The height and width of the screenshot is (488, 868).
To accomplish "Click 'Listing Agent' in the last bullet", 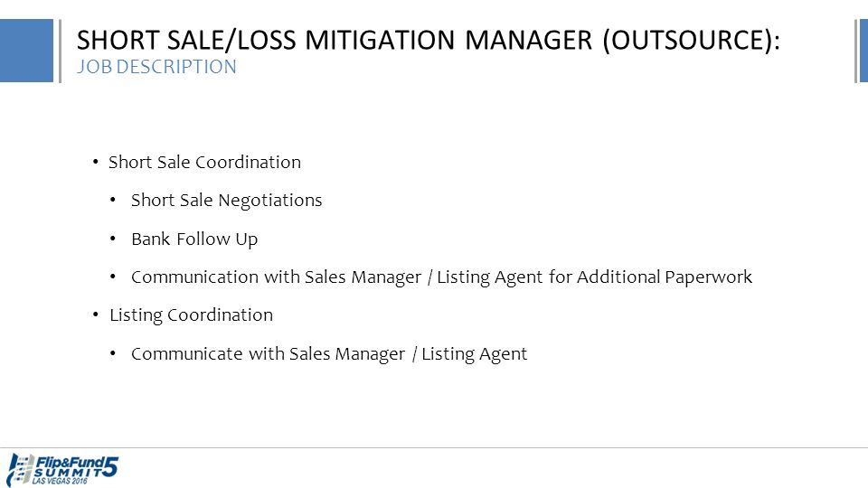I will 475,353.
